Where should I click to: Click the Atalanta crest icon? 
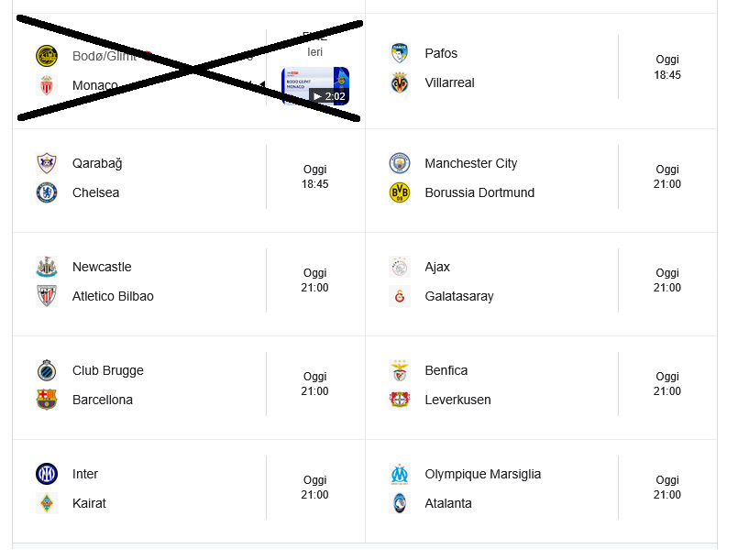(x=400, y=503)
